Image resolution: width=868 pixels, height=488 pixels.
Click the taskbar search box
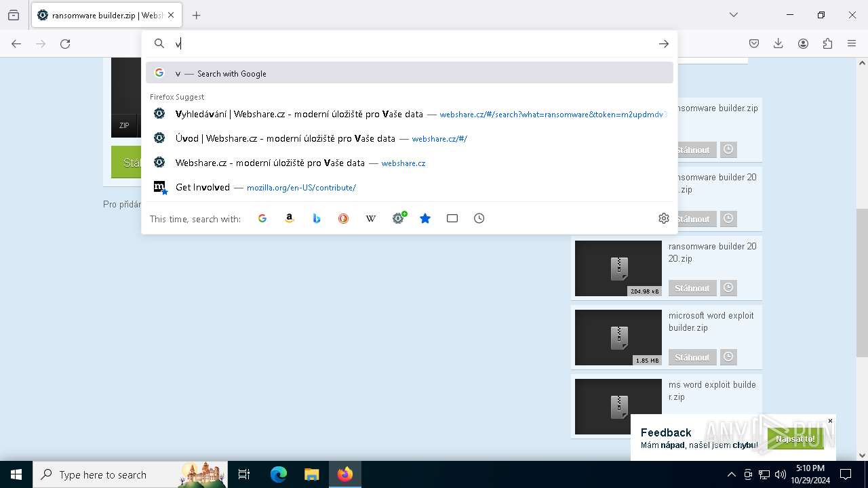tap(130, 474)
